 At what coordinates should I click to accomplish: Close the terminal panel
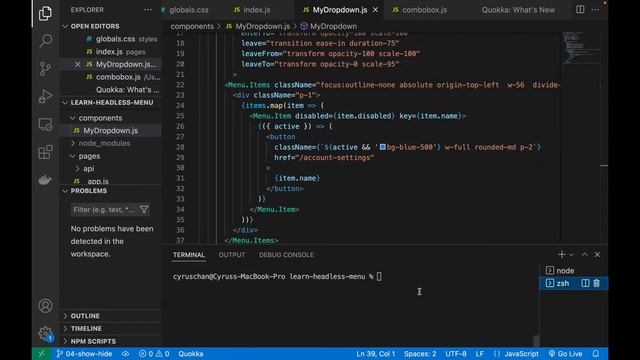597,255
